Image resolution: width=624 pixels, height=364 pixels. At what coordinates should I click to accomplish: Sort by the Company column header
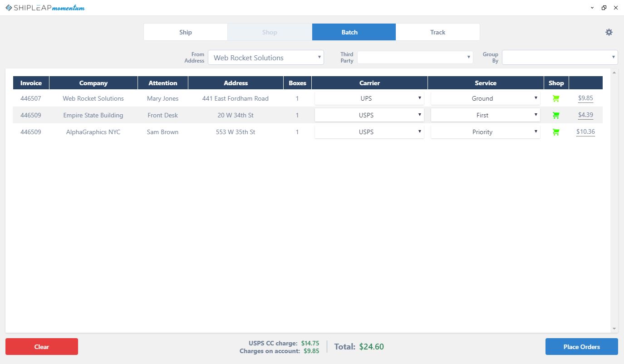(x=93, y=83)
